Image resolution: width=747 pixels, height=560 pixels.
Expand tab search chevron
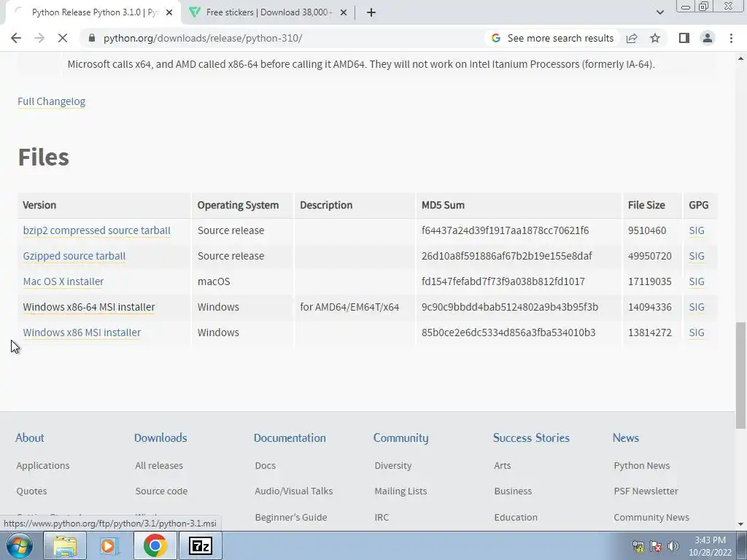pos(659,12)
